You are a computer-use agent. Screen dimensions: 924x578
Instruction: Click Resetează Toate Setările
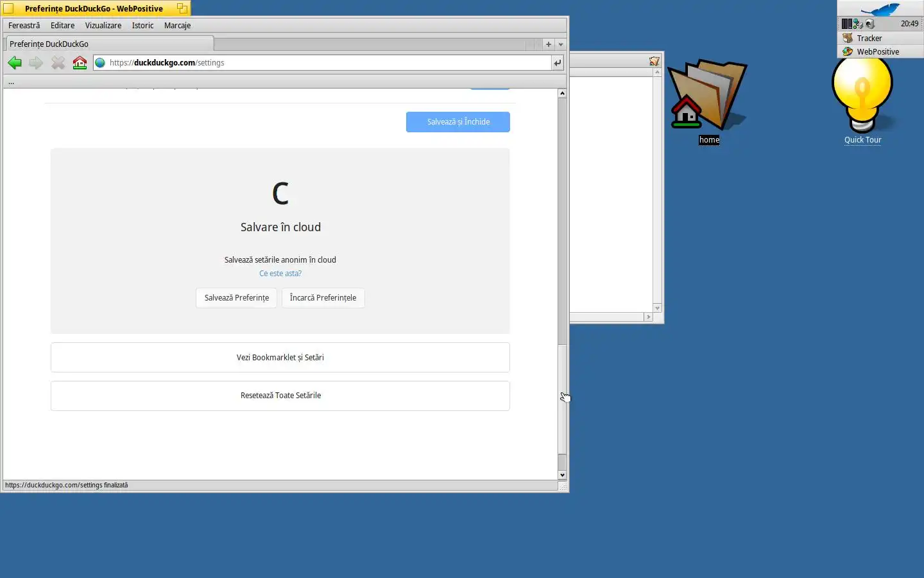pyautogui.click(x=280, y=396)
